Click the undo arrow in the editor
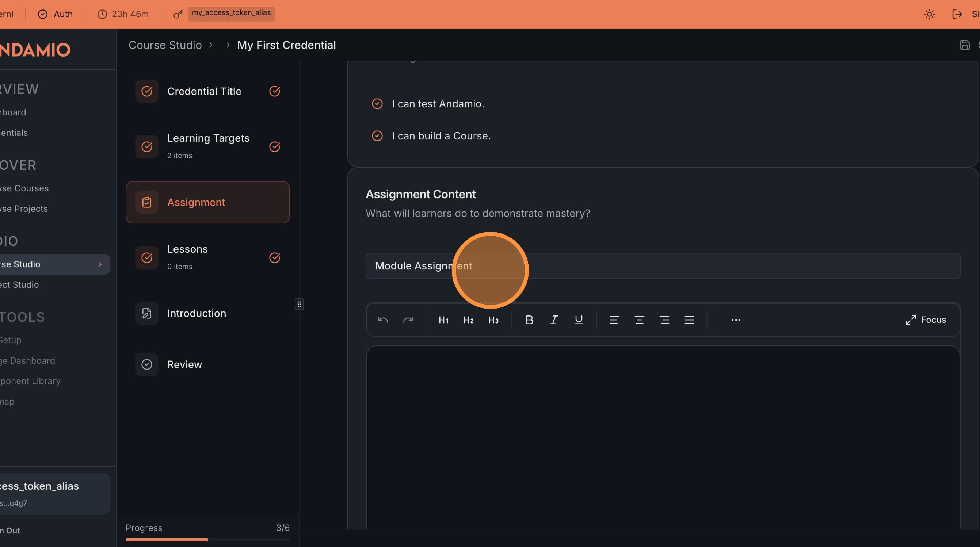 [x=383, y=320]
